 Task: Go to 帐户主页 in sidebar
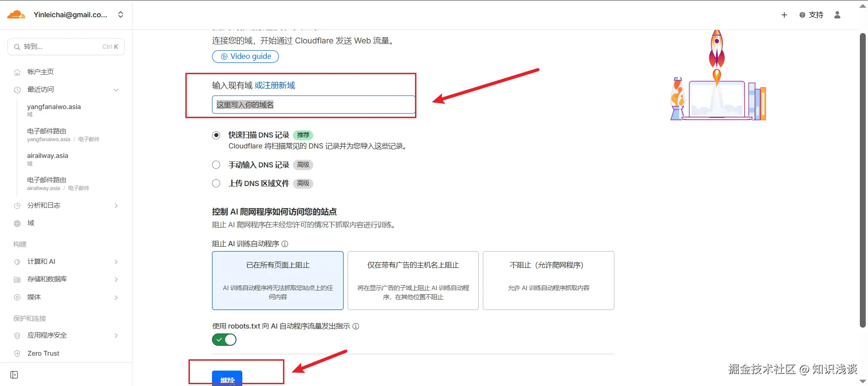pyautogui.click(x=41, y=71)
